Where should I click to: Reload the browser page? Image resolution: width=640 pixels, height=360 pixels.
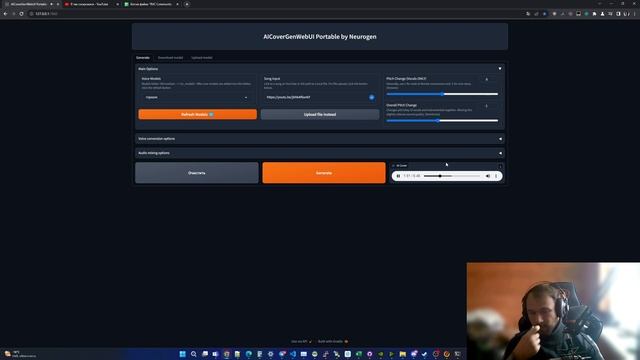pos(22,13)
